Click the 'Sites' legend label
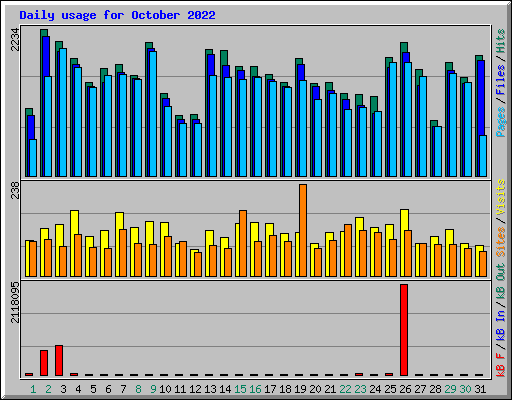Screen dimensions: 512x400 coord(501,242)
